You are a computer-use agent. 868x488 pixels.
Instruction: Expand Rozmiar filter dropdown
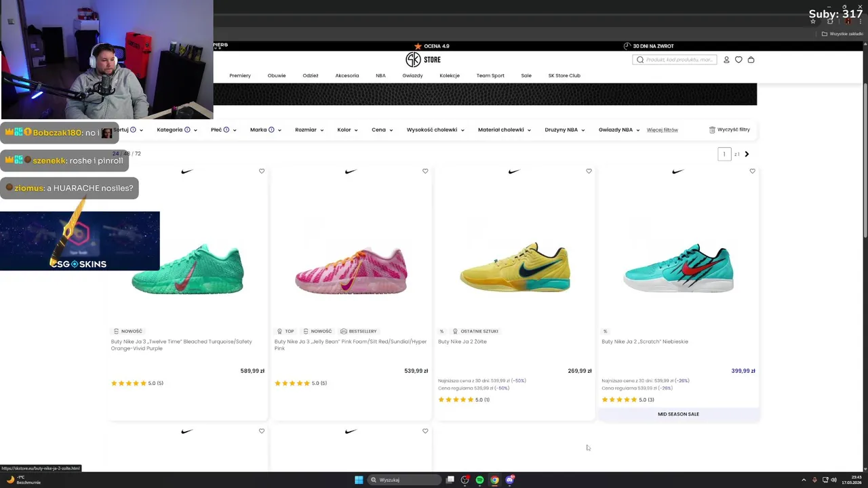[x=309, y=129]
